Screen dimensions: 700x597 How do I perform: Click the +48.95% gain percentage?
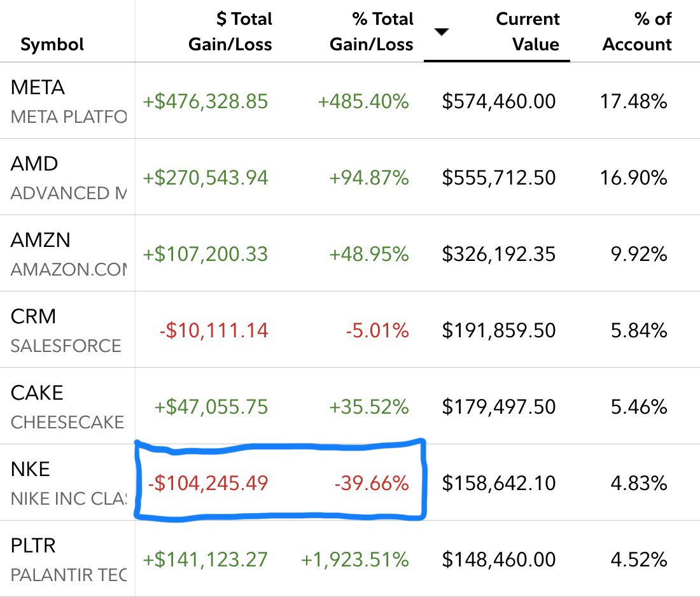pos(369,254)
